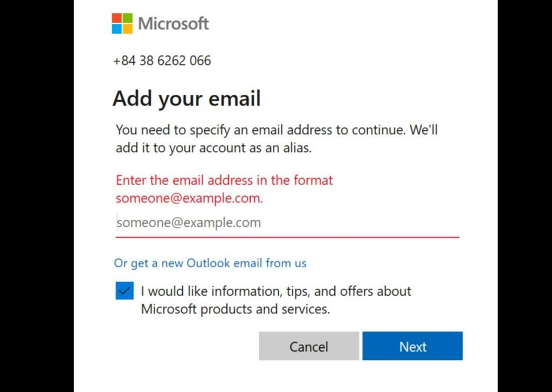Viewport: 552px width, 392px height.
Task: Click the "I would like information" label text
Action: (276, 292)
